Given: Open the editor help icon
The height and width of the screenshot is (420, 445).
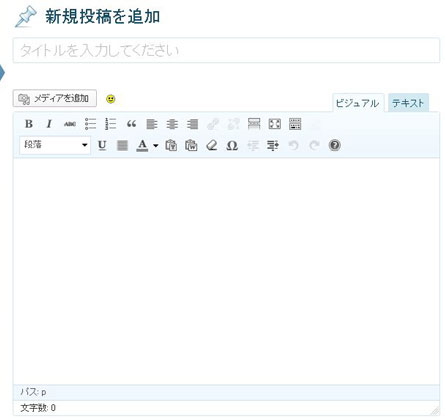Looking at the screenshot, I should tap(334, 145).
